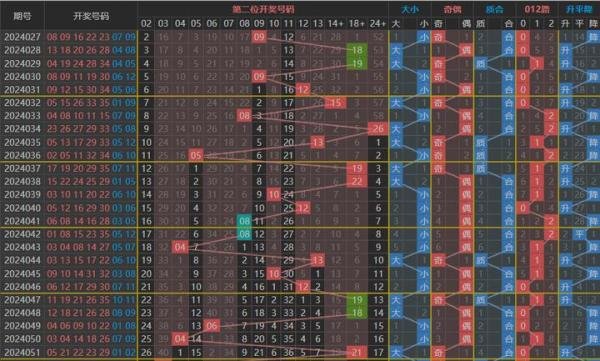Screen dimensions: 600x361
Task: Click blue 升 marker in row 2024032
Action: (x=565, y=103)
